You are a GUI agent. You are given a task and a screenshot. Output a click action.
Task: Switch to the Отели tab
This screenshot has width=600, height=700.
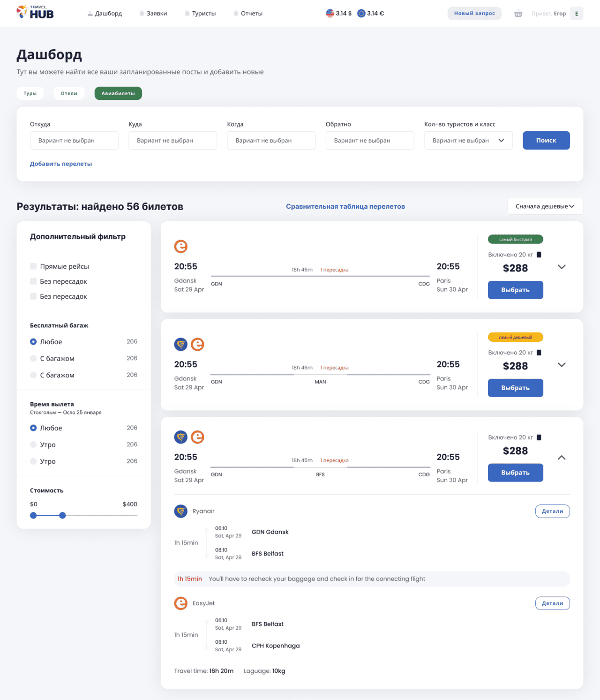[69, 93]
